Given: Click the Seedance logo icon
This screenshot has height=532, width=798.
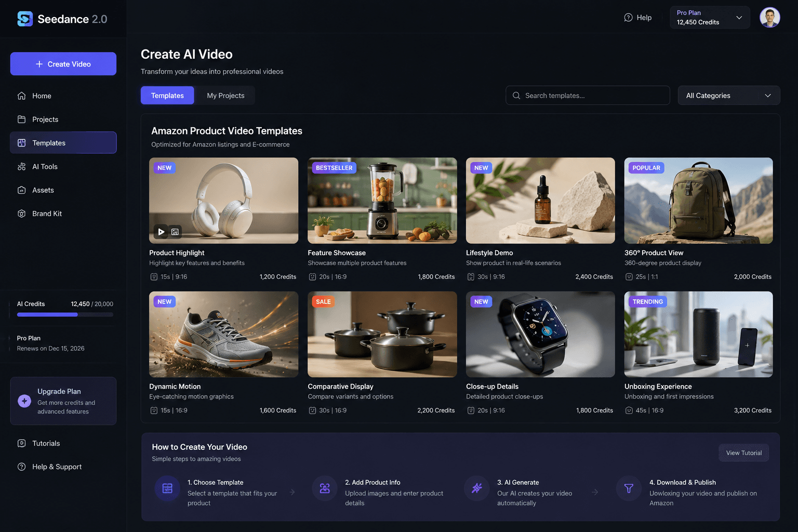Looking at the screenshot, I should click(x=25, y=19).
